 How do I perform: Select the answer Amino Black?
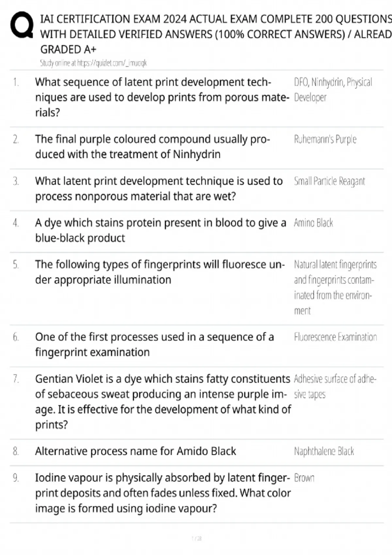pos(313,223)
